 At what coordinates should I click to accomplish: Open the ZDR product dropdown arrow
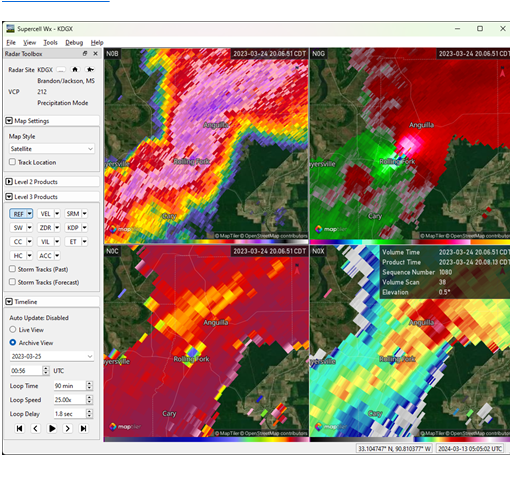coord(57,228)
